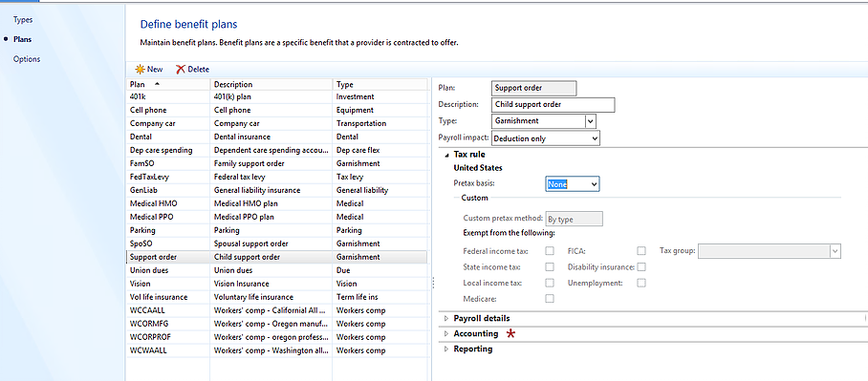Select the Dep care spending row
The height and width of the screenshot is (381, 868).
coord(277,150)
